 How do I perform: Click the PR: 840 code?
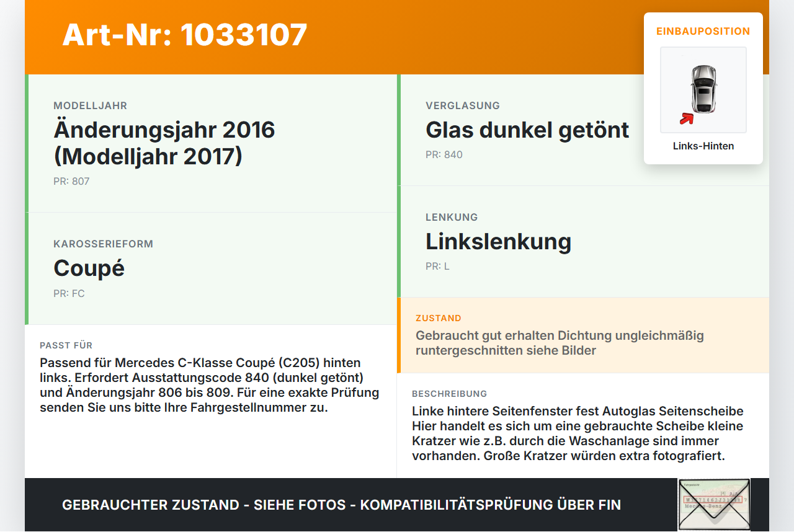[x=444, y=155]
